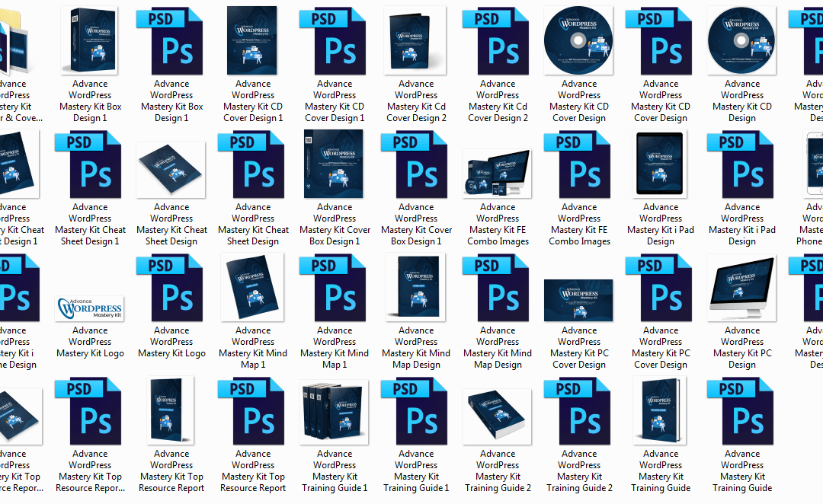Open the image thumbnail labeled Cheat Sheet Design

[171, 170]
